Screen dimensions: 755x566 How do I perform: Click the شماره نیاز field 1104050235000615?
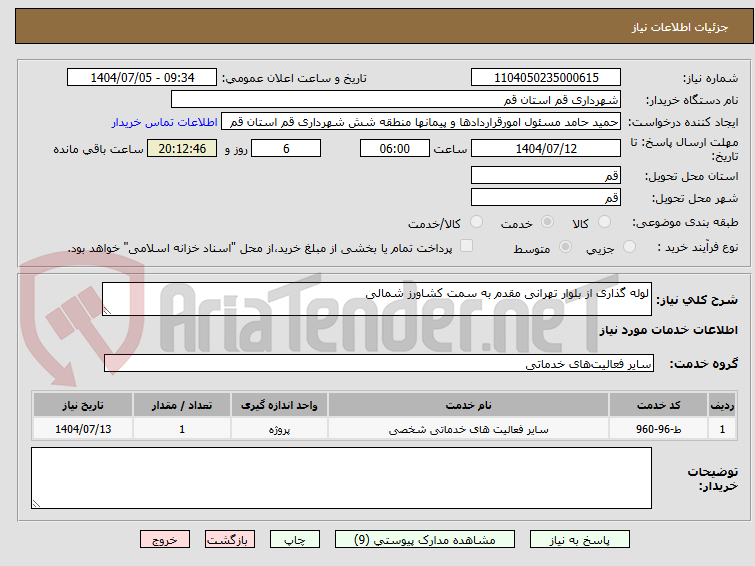tap(546, 78)
